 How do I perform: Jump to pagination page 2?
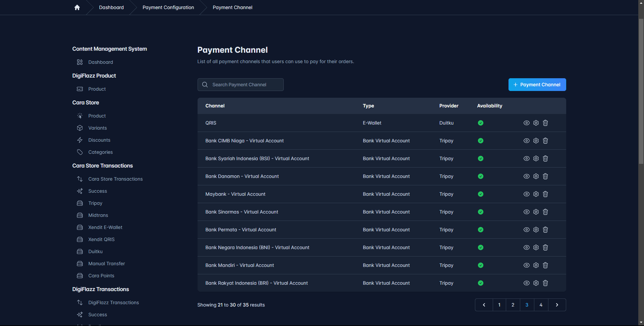pos(513,305)
